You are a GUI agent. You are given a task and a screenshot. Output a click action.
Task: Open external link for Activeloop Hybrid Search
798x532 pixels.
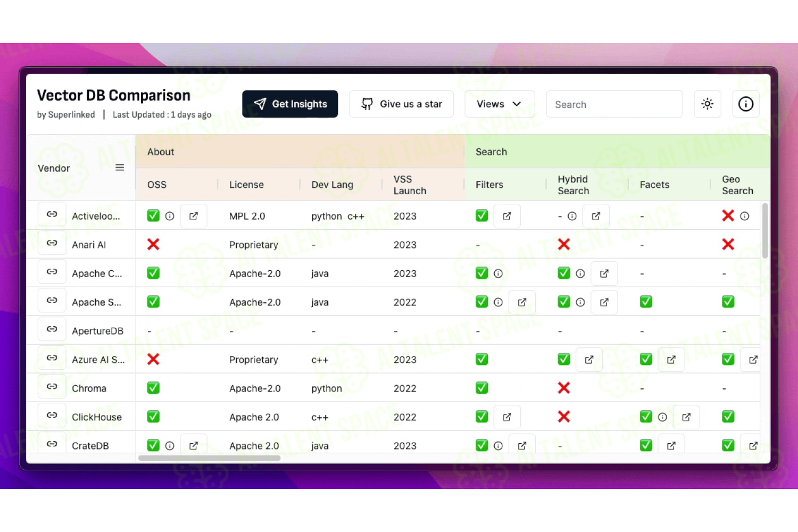[596, 216]
